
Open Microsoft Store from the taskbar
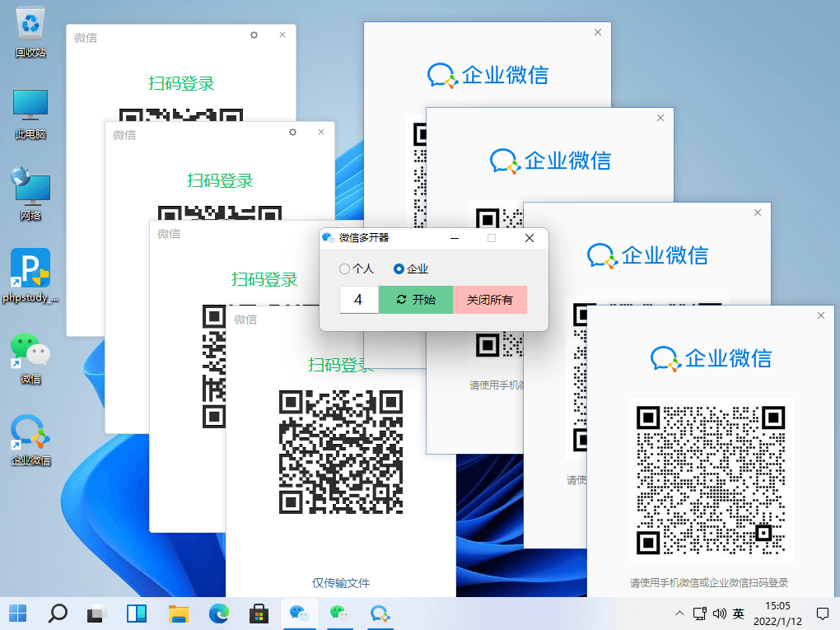[x=259, y=614]
